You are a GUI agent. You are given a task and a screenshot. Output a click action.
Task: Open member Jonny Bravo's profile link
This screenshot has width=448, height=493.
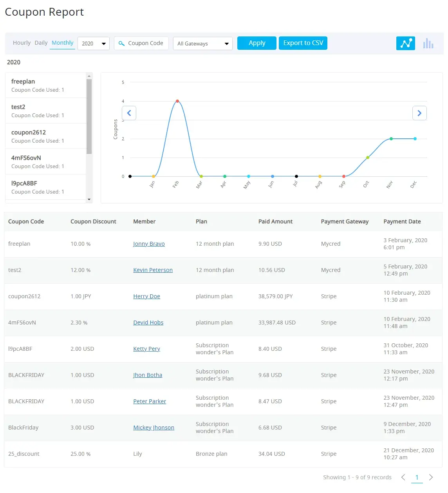pyautogui.click(x=149, y=244)
